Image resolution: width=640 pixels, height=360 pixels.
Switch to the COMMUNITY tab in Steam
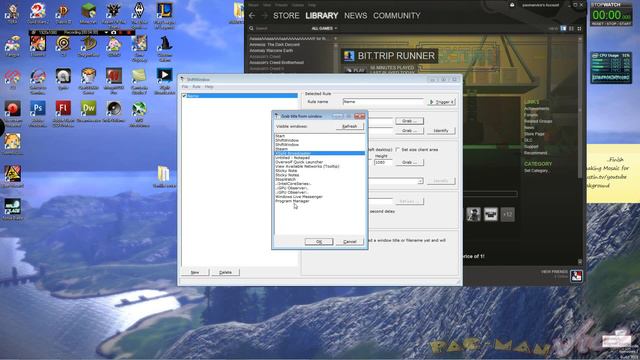(397, 16)
